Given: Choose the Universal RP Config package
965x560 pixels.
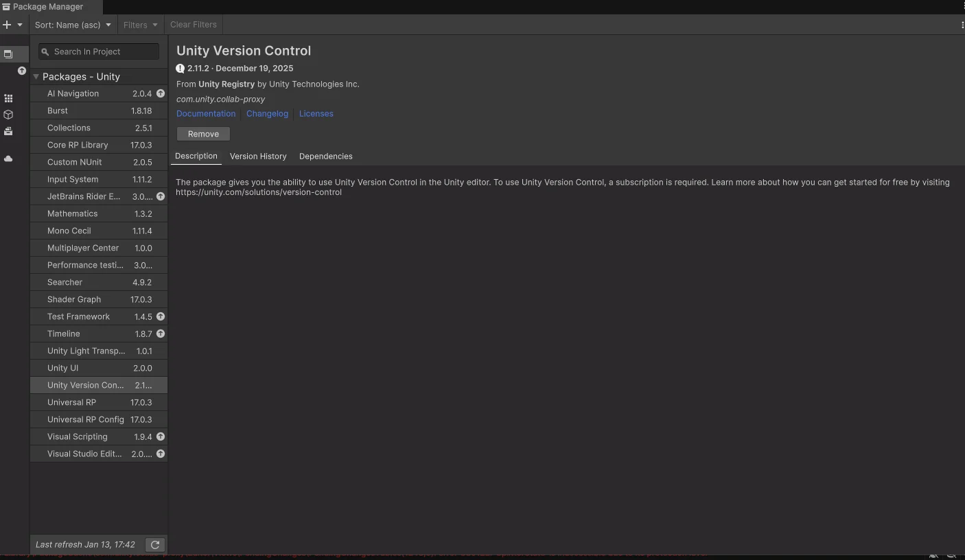Looking at the screenshot, I should (x=99, y=419).
